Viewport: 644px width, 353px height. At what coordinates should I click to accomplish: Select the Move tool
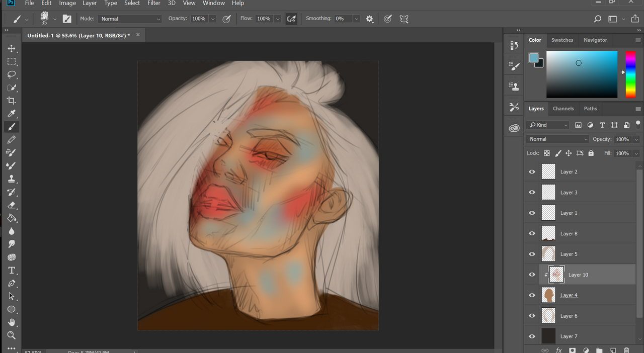[x=11, y=49]
